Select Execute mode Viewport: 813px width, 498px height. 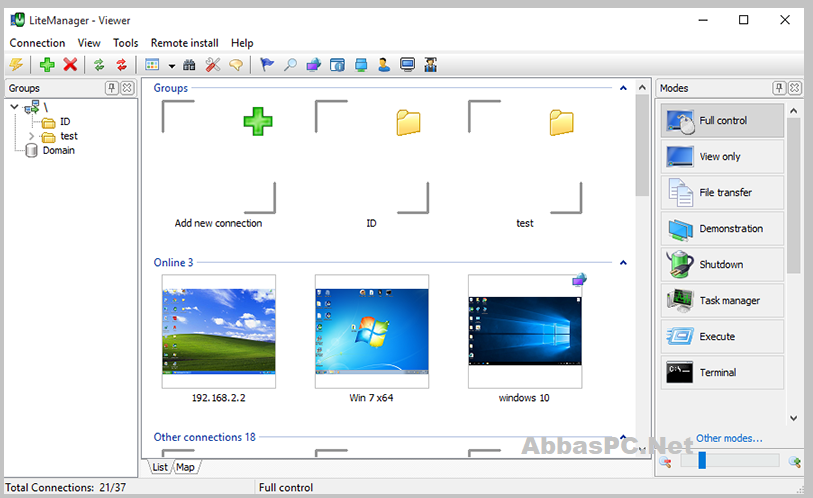[x=722, y=336]
